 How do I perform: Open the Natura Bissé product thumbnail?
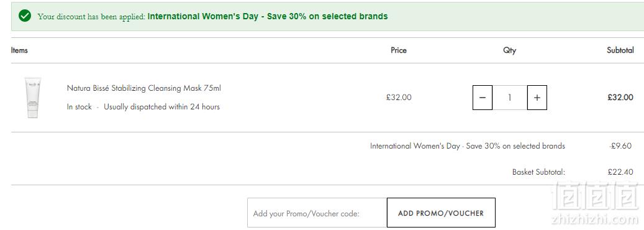pyautogui.click(x=33, y=98)
